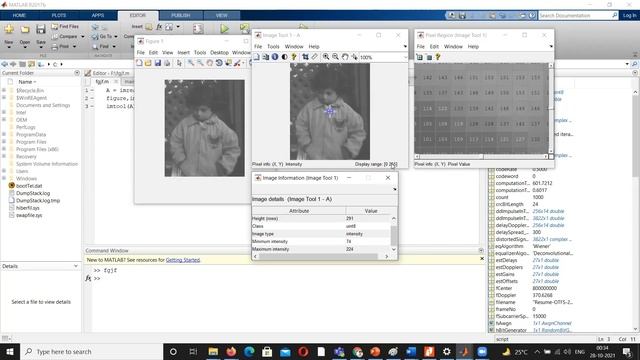The width and height of the screenshot is (640, 360).
Task: Click the first icon in Pixel Region toolbar
Action: point(419,57)
